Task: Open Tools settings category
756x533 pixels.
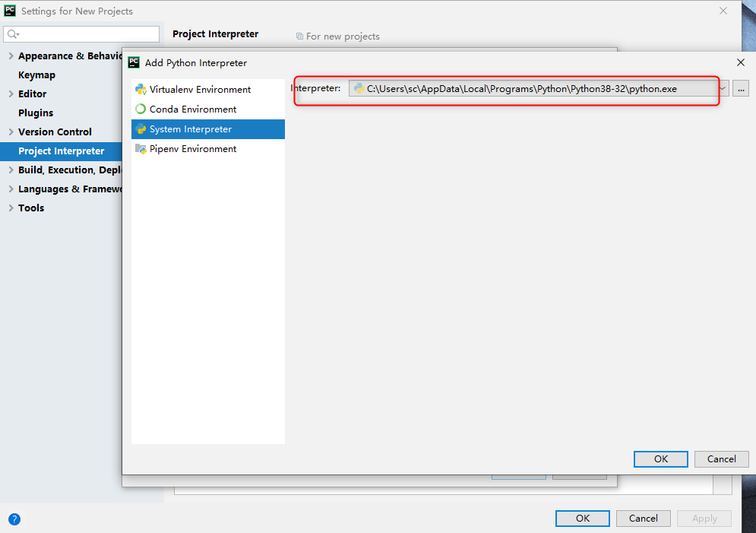Action: pyautogui.click(x=31, y=208)
